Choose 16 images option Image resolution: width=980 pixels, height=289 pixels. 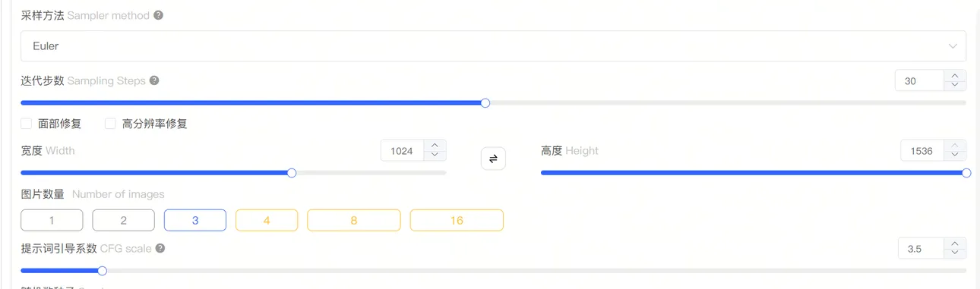click(x=457, y=220)
